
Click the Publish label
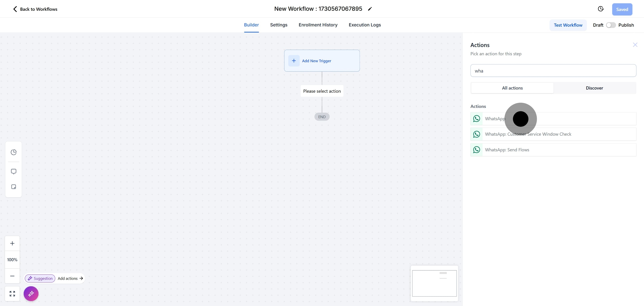[626, 25]
